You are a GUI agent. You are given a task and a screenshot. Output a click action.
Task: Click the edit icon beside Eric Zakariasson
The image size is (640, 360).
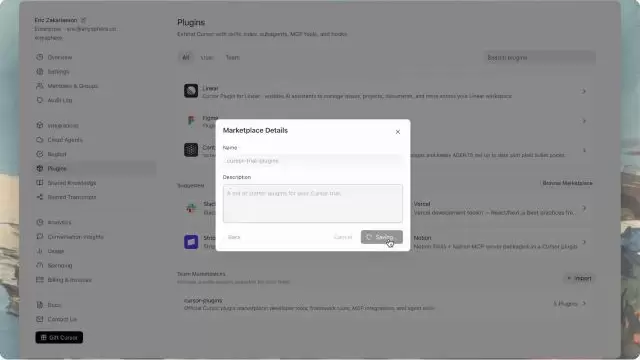(x=83, y=20)
